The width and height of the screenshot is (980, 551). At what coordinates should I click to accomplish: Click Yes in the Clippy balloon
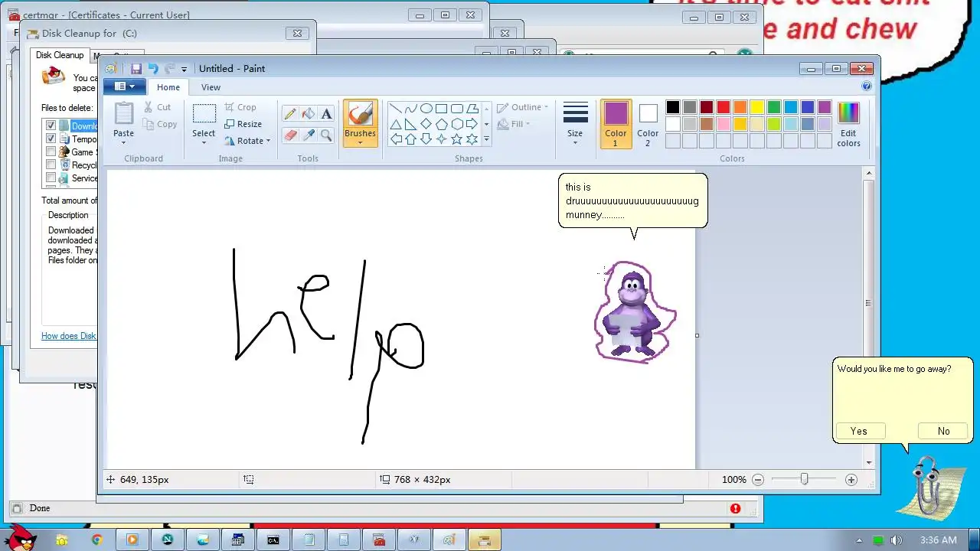tap(859, 431)
